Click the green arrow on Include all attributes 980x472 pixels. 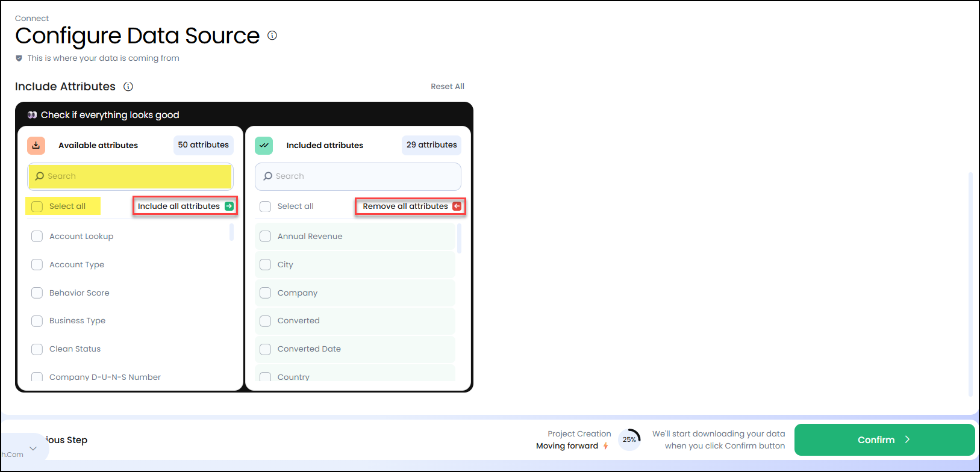tap(229, 206)
